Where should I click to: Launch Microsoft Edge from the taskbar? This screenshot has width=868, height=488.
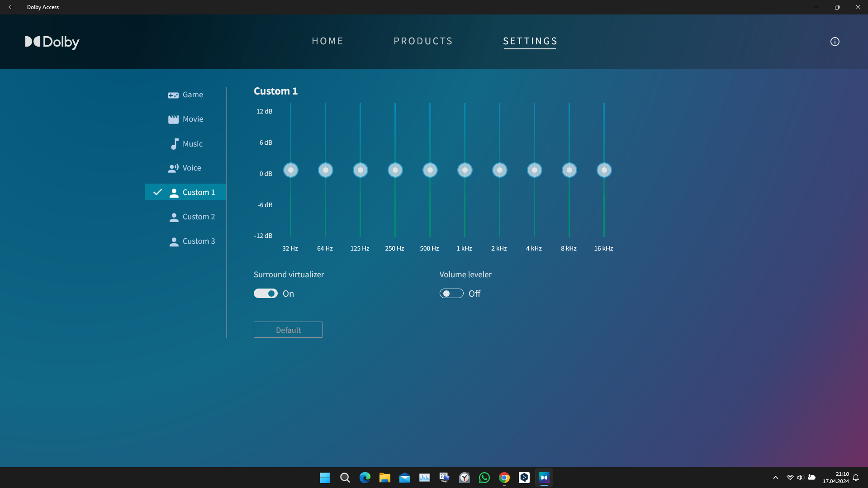point(365,478)
